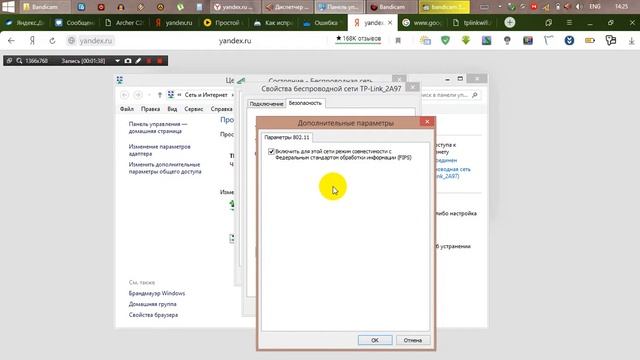Open Диспетчер taskbar item
The width and height of the screenshot is (640, 360).
(288, 7)
